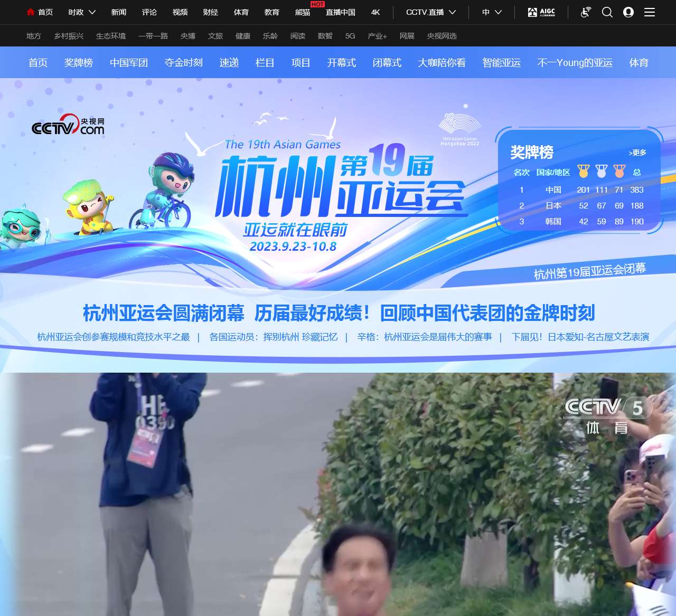This screenshot has height=616, width=676.
Task: Go to Asian Games 首页 tab
Action: pyautogui.click(x=38, y=62)
